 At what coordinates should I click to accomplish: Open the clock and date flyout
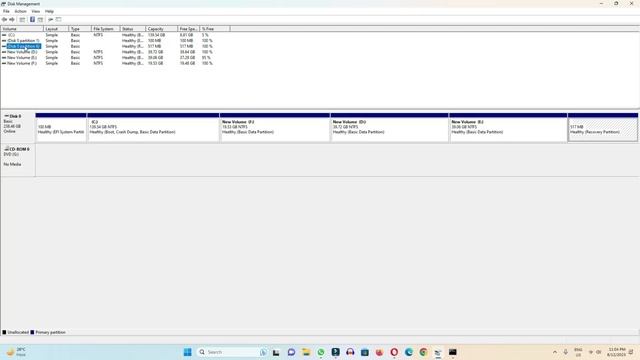coord(616,352)
